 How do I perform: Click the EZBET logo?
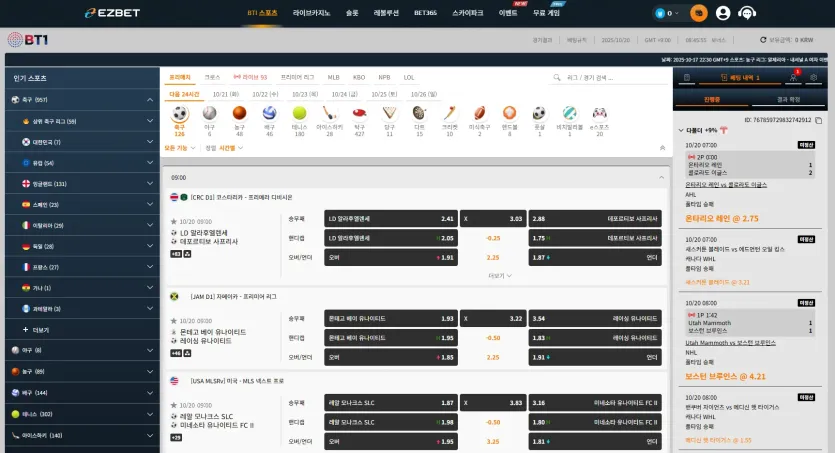[x=112, y=13]
